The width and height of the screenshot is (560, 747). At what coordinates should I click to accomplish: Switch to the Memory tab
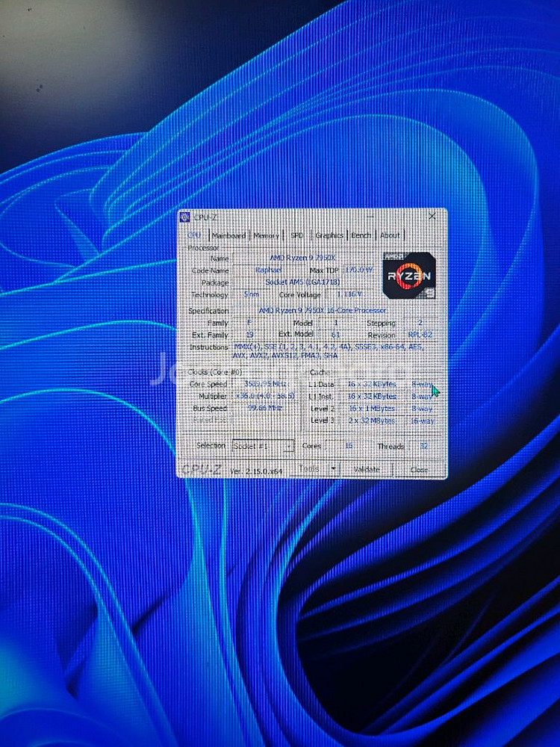click(x=266, y=235)
